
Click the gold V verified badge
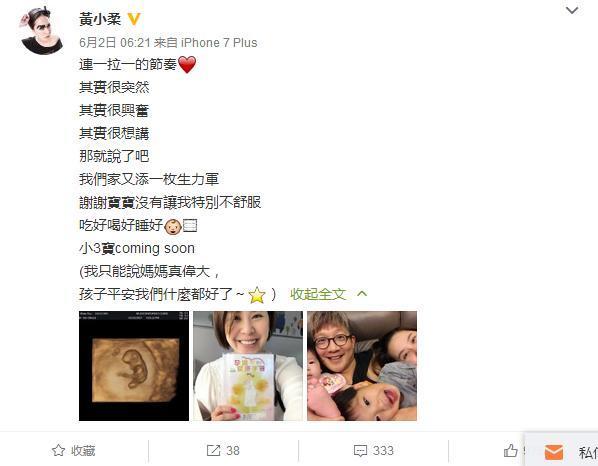[134, 19]
